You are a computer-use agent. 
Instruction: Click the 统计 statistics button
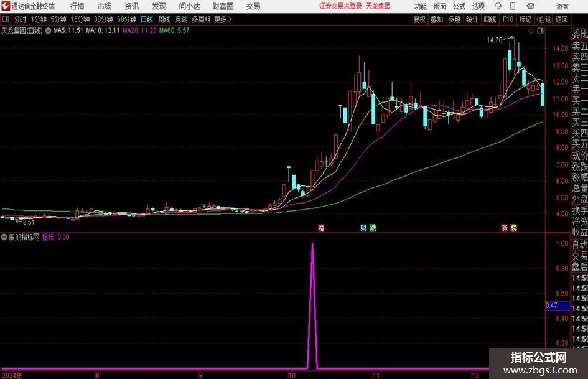click(x=472, y=19)
